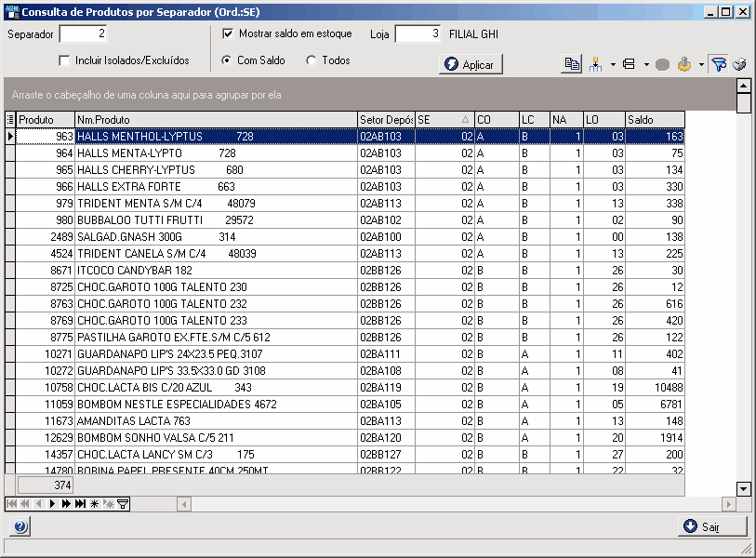Click the grouping hierarchy toolbar icon
Viewport: 756px width, 558px height.
pyautogui.click(x=596, y=64)
